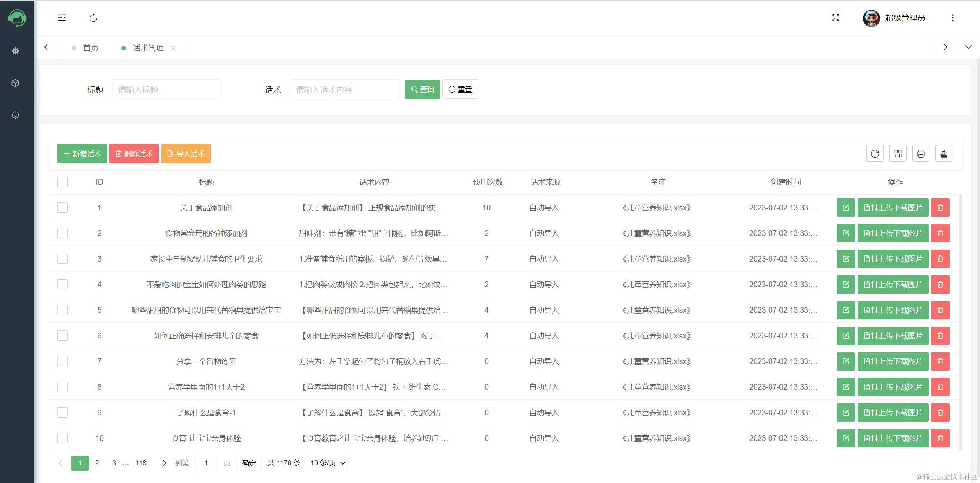The height and width of the screenshot is (483, 980).
Task: Open the 10 条/页 page size dropdown
Action: 327,463
